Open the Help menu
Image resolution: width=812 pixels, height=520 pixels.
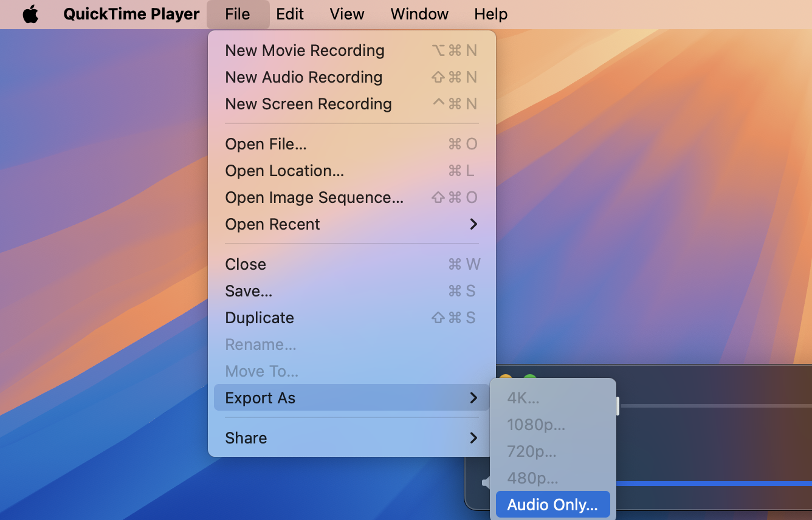point(490,15)
